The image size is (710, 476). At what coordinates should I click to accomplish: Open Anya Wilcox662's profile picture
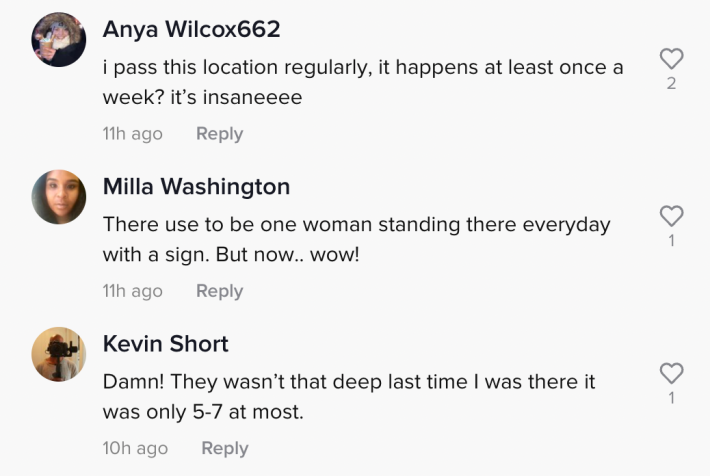tap(58, 39)
